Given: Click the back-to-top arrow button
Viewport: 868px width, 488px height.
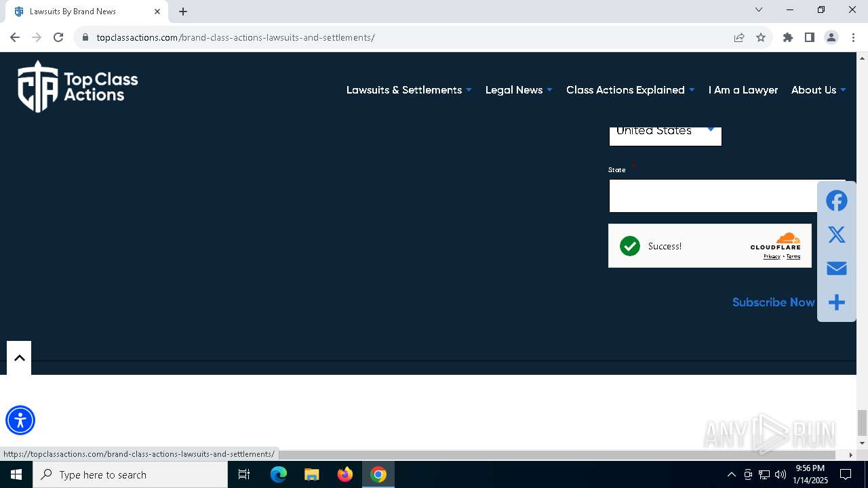Looking at the screenshot, I should coord(19,358).
